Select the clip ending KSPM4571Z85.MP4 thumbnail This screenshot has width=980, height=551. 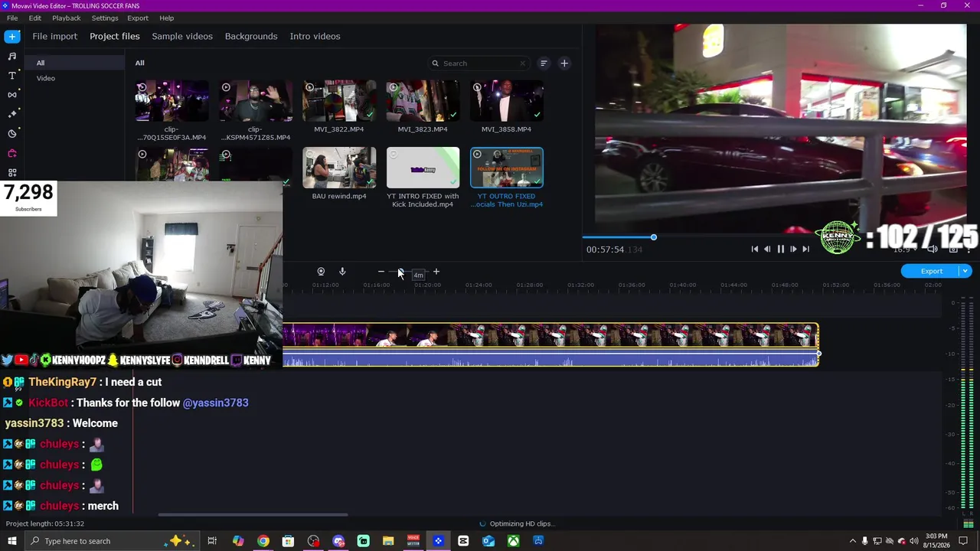(x=256, y=101)
